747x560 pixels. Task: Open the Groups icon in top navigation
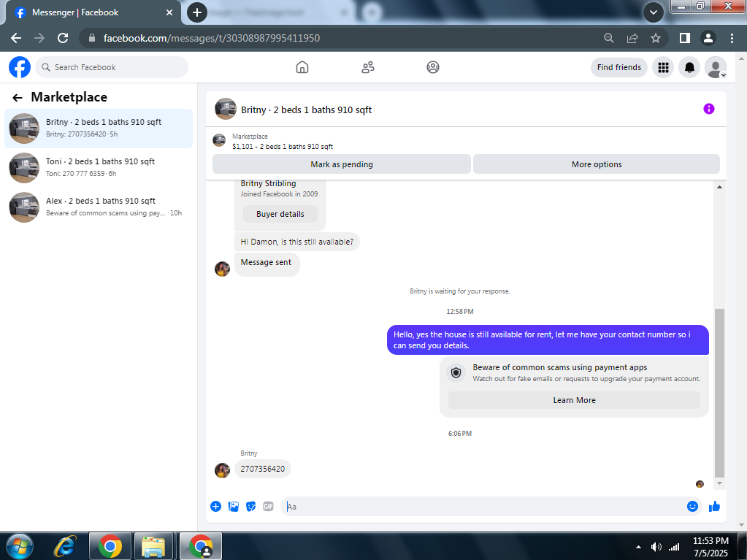(432, 67)
